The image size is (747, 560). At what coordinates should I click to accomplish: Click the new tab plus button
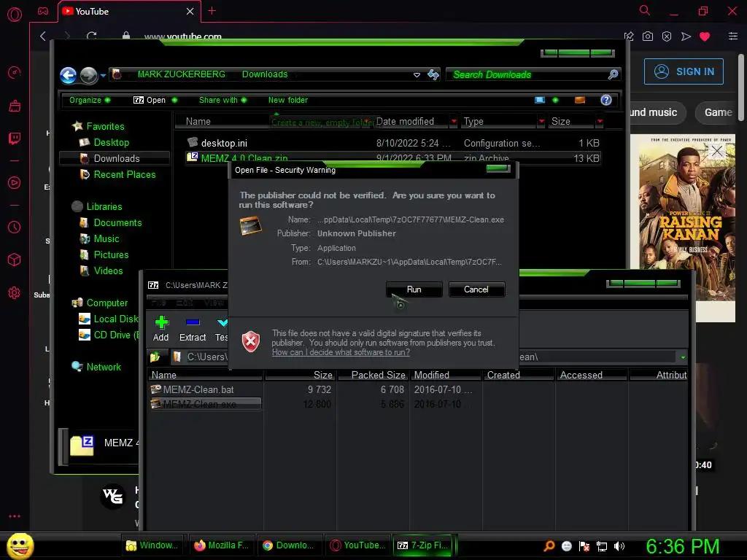[212, 11]
